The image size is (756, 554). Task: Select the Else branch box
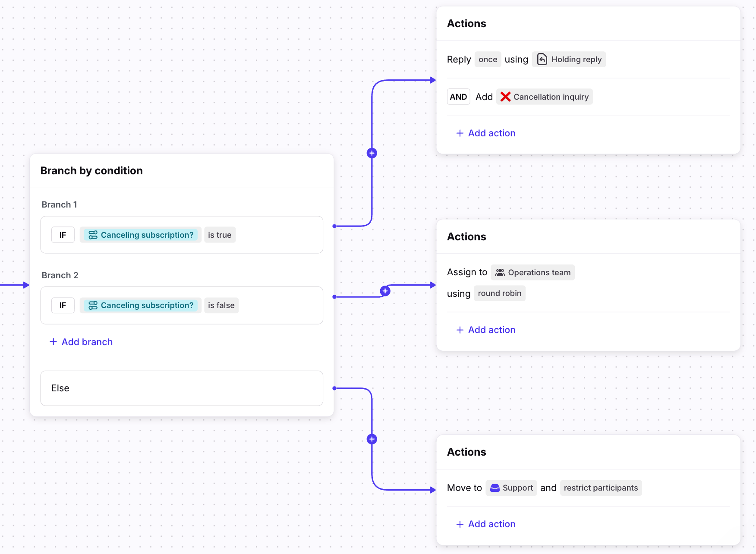coord(182,388)
